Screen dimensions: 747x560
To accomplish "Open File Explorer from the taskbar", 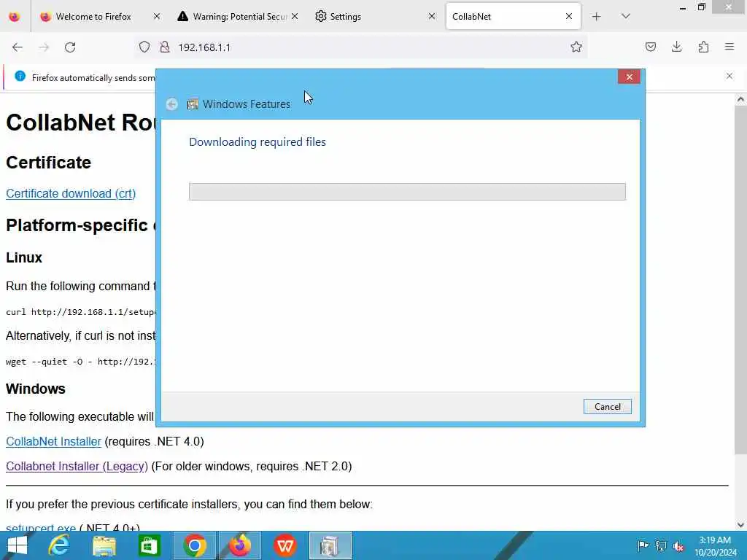I will click(104, 545).
